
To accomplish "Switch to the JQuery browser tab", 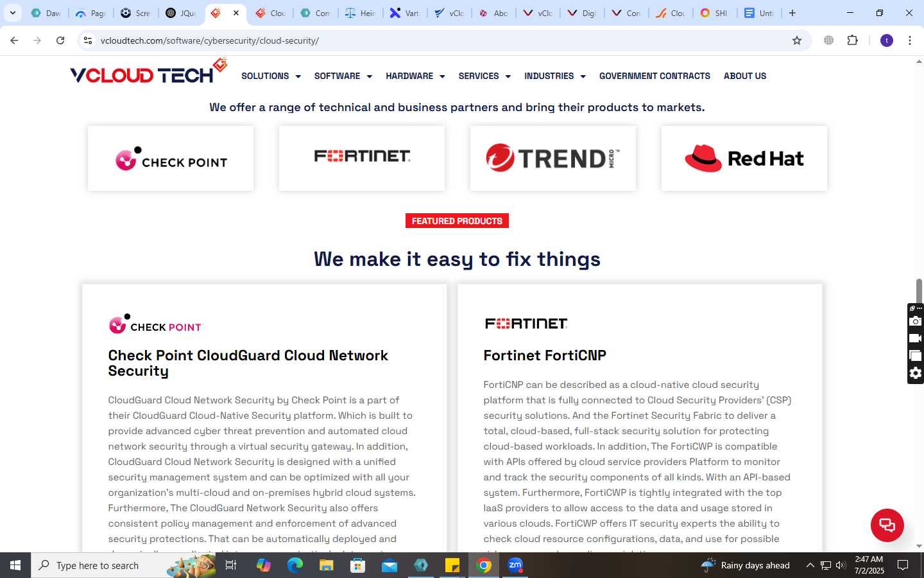I will tap(181, 13).
